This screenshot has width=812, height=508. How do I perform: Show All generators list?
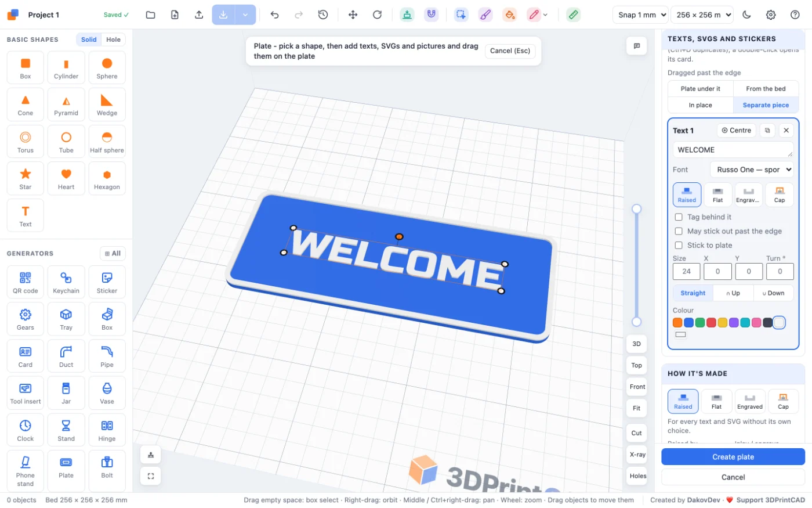tap(113, 254)
